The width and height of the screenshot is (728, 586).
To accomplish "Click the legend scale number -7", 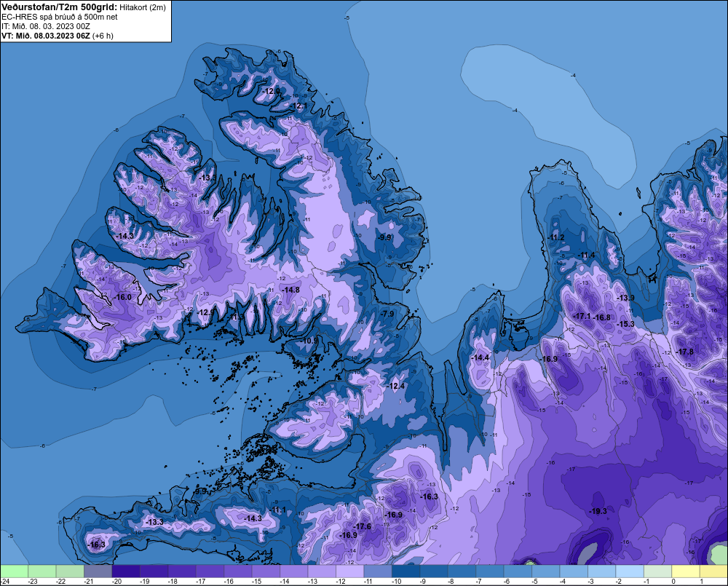I will pyautogui.click(x=479, y=582).
